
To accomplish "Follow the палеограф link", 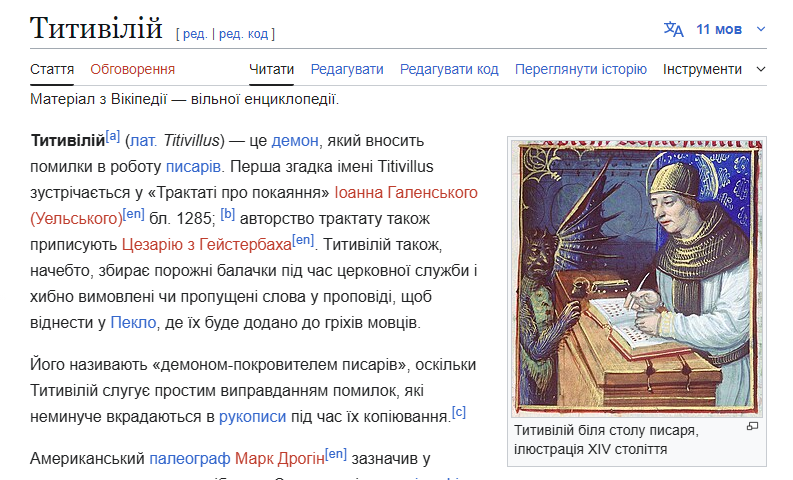I will [x=190, y=459].
